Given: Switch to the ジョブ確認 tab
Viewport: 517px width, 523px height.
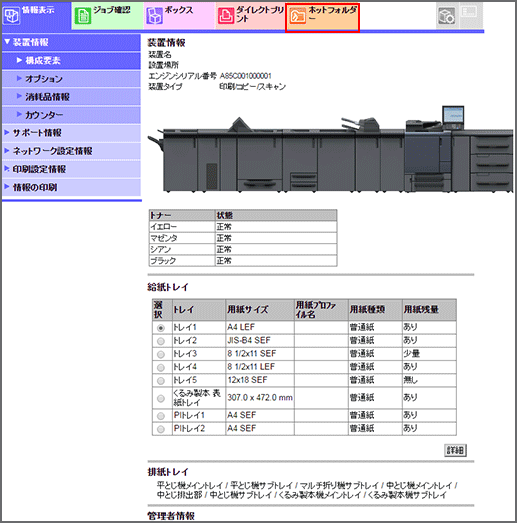Looking at the screenshot, I should (x=107, y=16).
